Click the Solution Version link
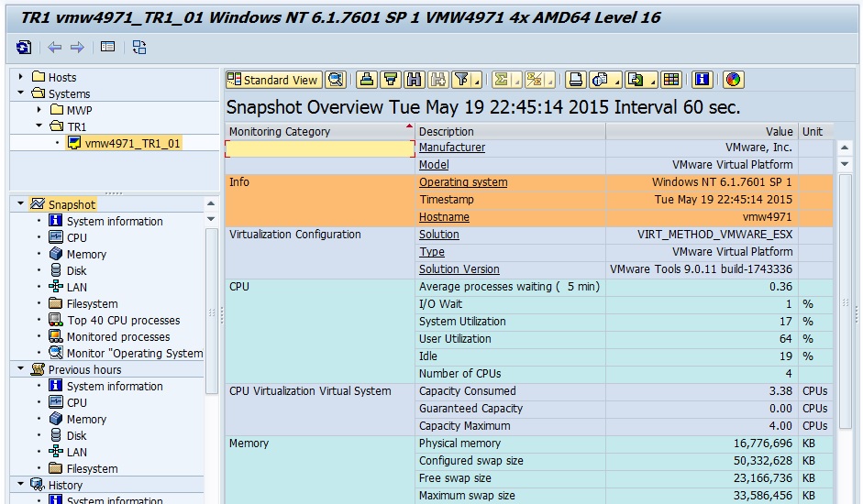Screen dimensions: 863x504 [459, 269]
